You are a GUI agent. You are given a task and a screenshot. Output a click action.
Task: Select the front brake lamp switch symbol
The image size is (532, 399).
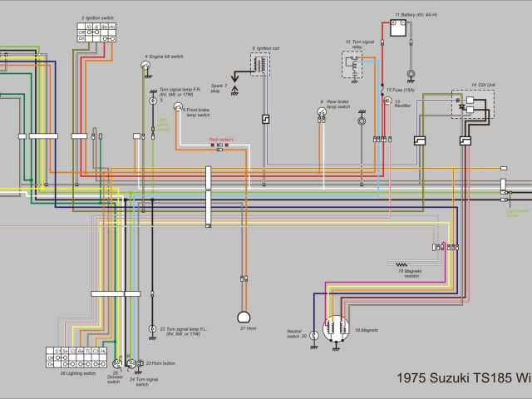(x=177, y=108)
